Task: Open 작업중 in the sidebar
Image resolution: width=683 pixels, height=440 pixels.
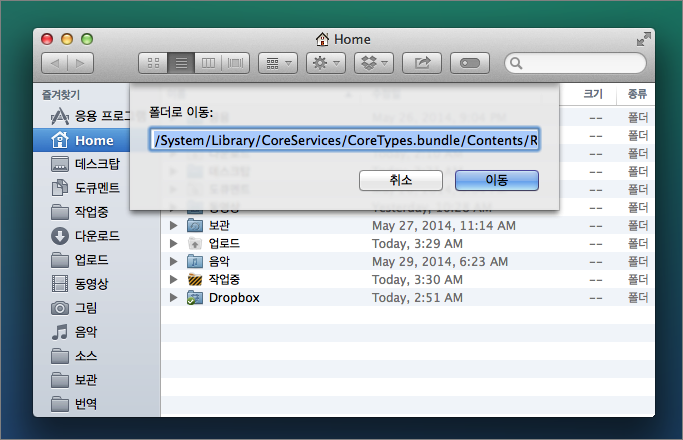Action: (x=80, y=212)
